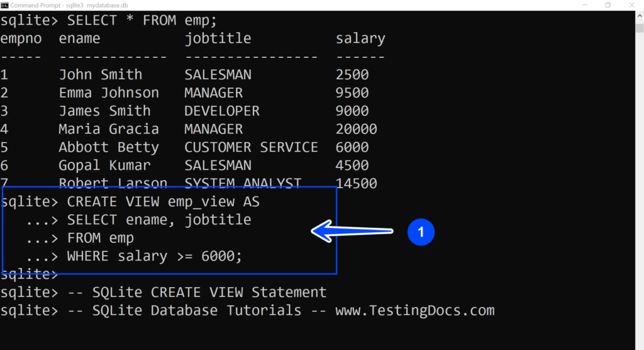Click the salary value 4500
Viewport: 644px width, 350px height.
352,166
